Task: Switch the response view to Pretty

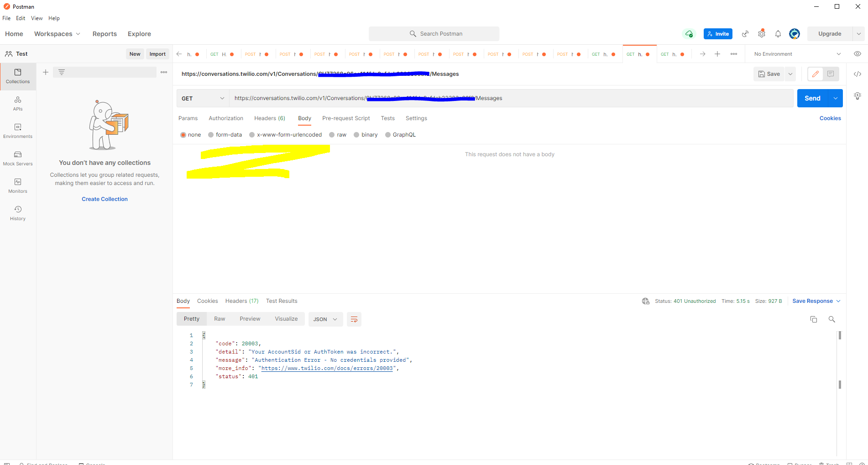Action: coord(192,319)
